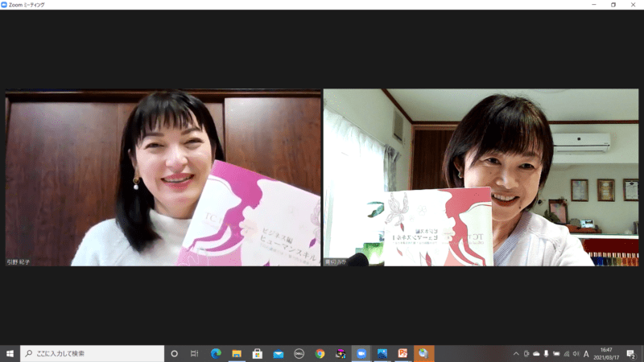This screenshot has height=362, width=644.
Task: Click the Zoom icon in the taskbar
Action: coord(361,353)
